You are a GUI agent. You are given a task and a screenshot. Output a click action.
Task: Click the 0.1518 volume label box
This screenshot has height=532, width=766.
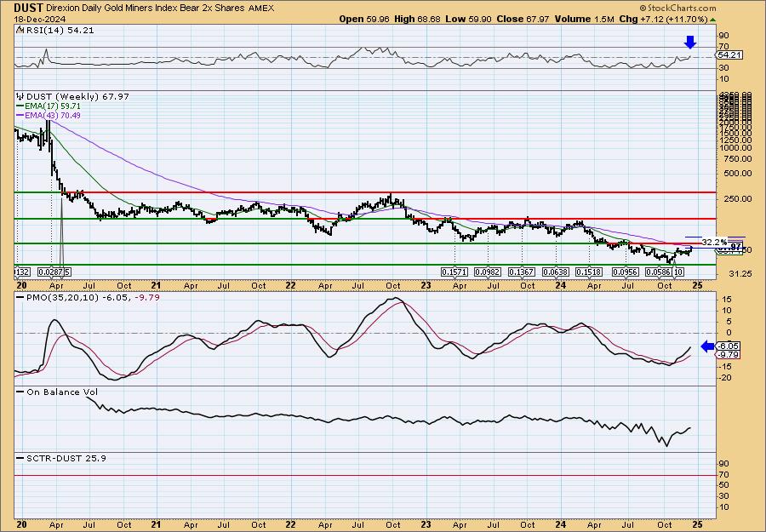(x=590, y=272)
